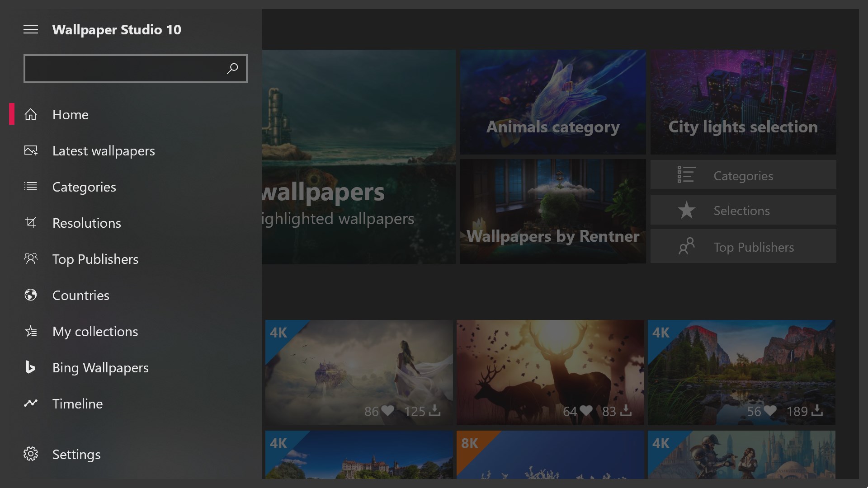This screenshot has width=868, height=488.
Task: Click the Countries globe icon
Action: pos(31,295)
